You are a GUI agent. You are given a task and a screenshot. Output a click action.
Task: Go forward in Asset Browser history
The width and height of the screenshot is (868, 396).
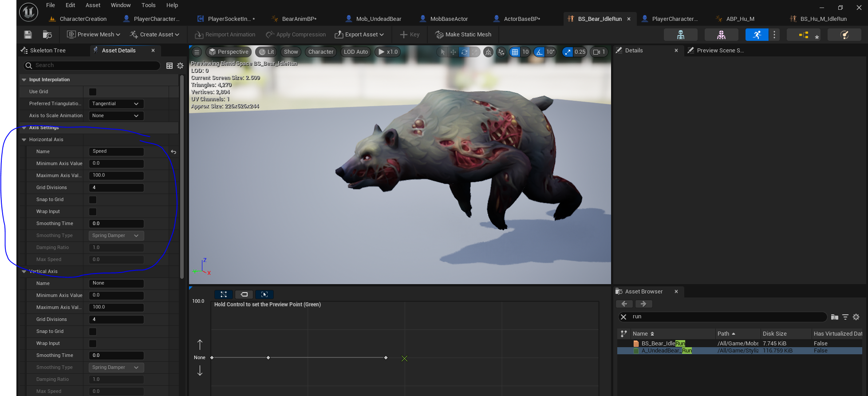(643, 304)
